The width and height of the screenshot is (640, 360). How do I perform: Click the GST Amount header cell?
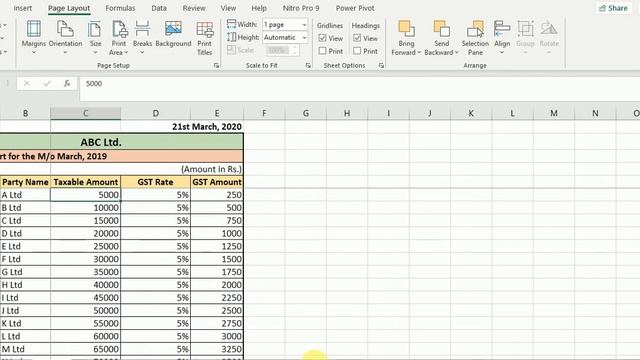click(x=217, y=182)
